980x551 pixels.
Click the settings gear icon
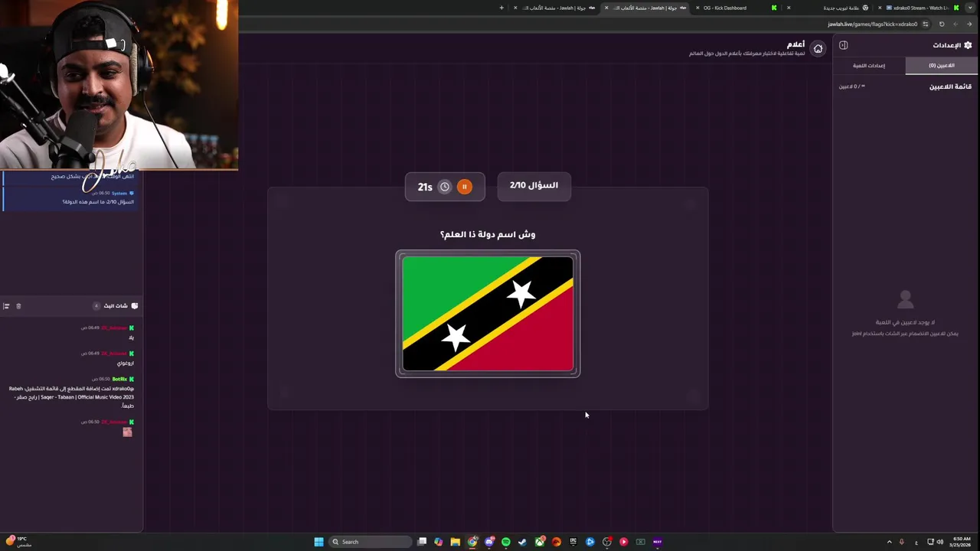pyautogui.click(x=968, y=45)
